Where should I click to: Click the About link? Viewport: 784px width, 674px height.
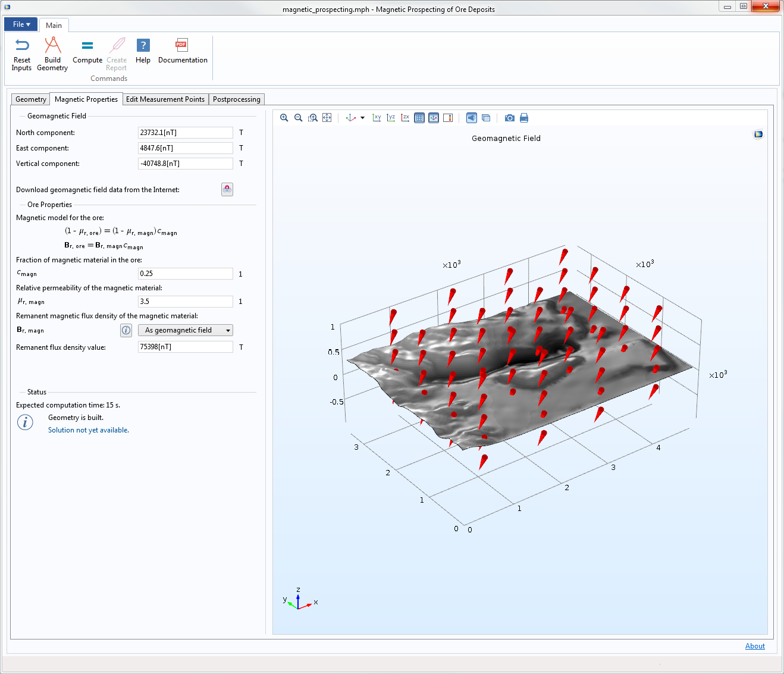coord(755,646)
